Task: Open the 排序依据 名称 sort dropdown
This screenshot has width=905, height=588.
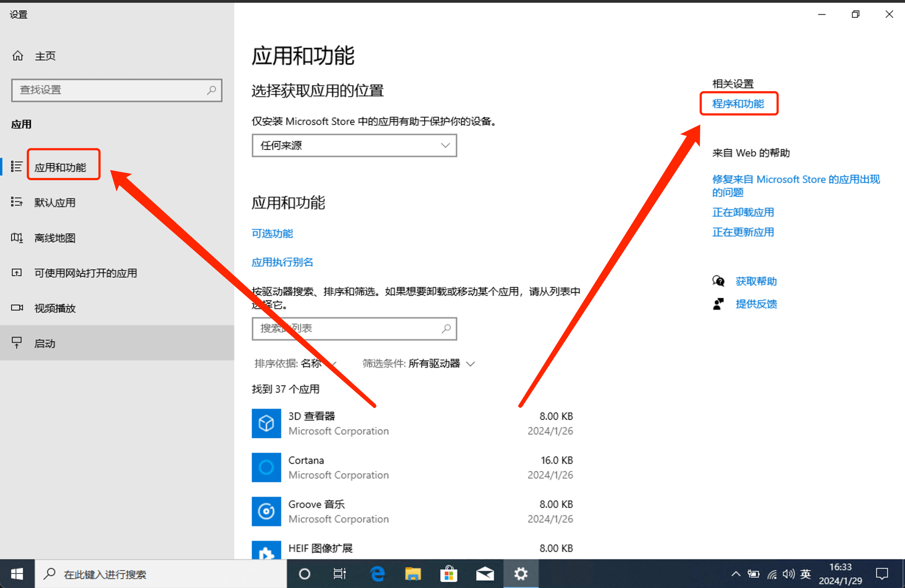Action: 295,363
